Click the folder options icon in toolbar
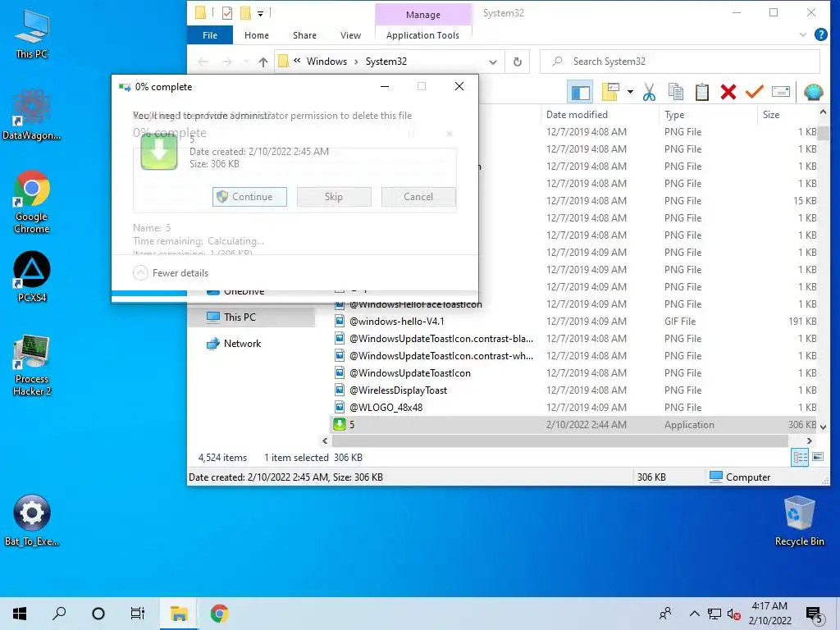 (610, 92)
